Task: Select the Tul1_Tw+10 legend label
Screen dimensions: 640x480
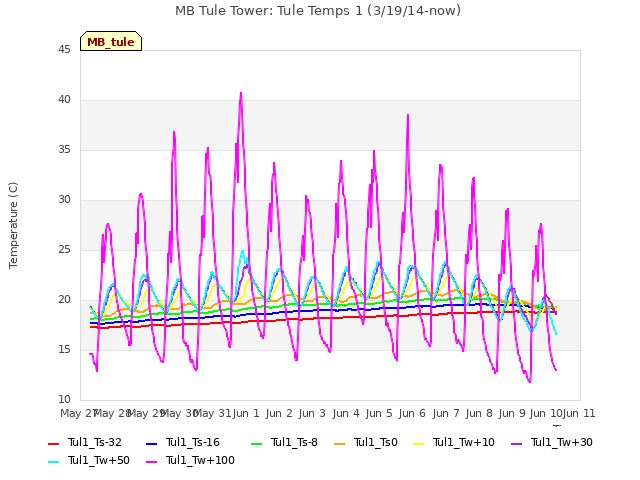Action: 464,442
